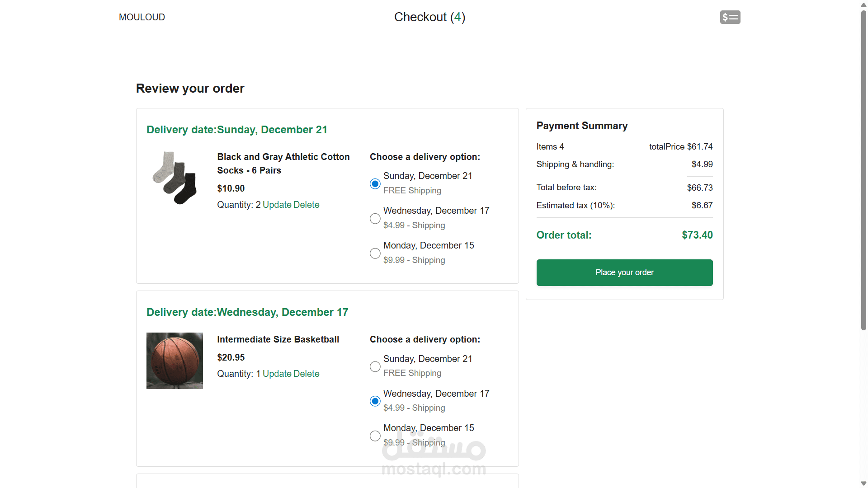
Task: Click the Intermediate Size Basketball title
Action: click(278, 339)
